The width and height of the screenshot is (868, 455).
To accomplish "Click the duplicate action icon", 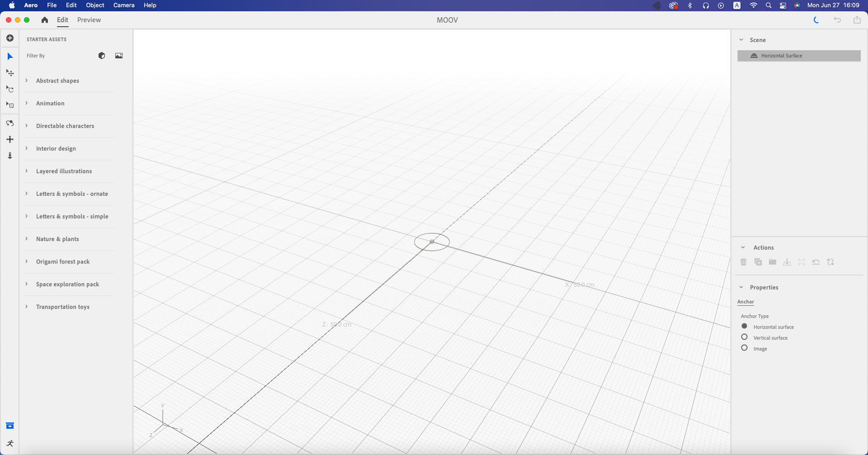I will [758, 262].
